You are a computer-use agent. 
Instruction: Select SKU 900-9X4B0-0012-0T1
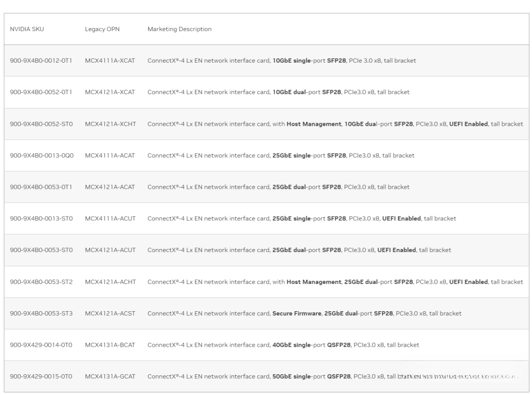[x=41, y=61]
